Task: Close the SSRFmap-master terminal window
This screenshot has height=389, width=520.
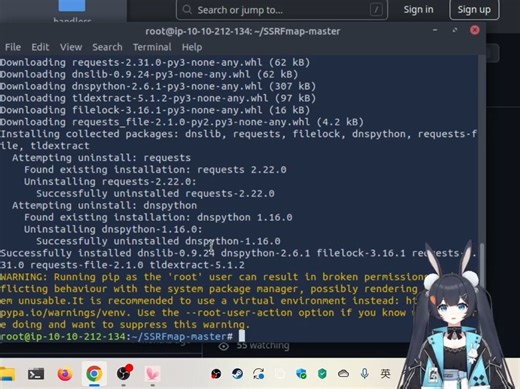Action: tap(475, 30)
